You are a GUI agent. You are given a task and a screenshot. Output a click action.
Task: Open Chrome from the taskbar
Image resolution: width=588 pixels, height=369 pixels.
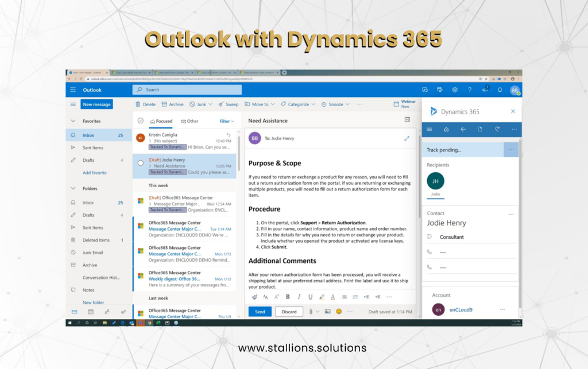pos(149,323)
